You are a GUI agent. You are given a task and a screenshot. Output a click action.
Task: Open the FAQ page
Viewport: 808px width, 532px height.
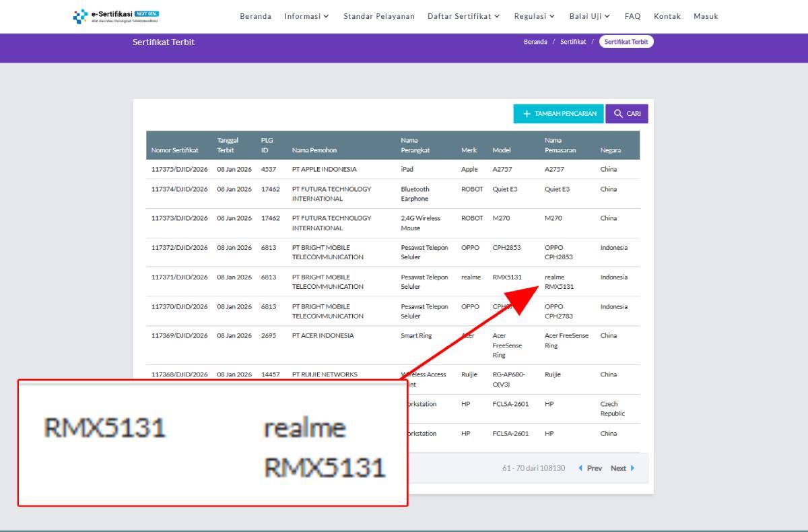[x=632, y=16]
